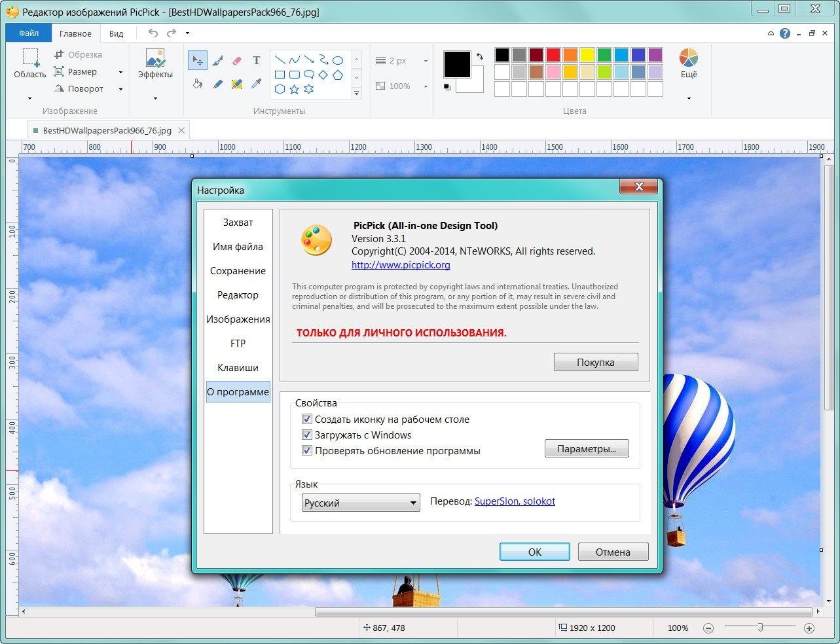840x644 pixels.
Task: Zoom out with the minus button
Action: 708,628
